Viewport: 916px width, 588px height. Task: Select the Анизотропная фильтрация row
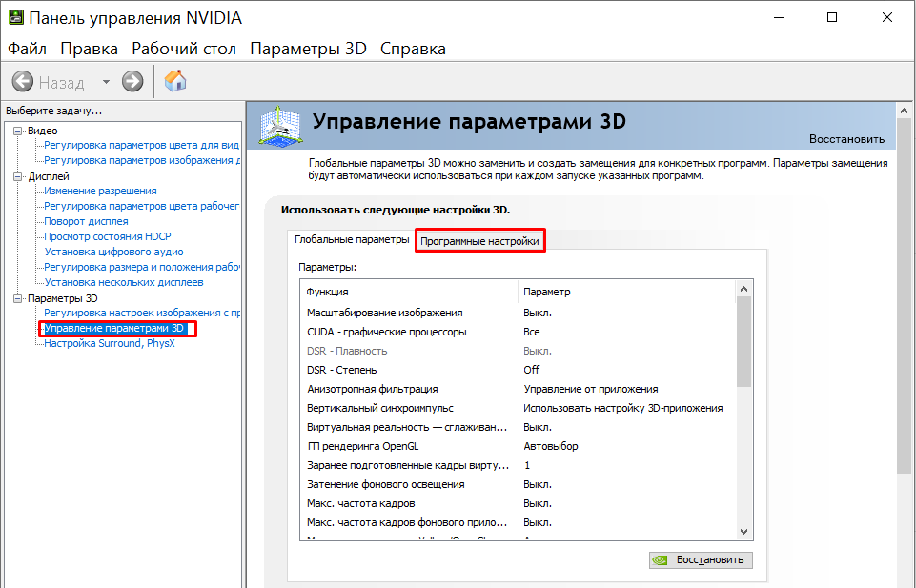(518, 389)
